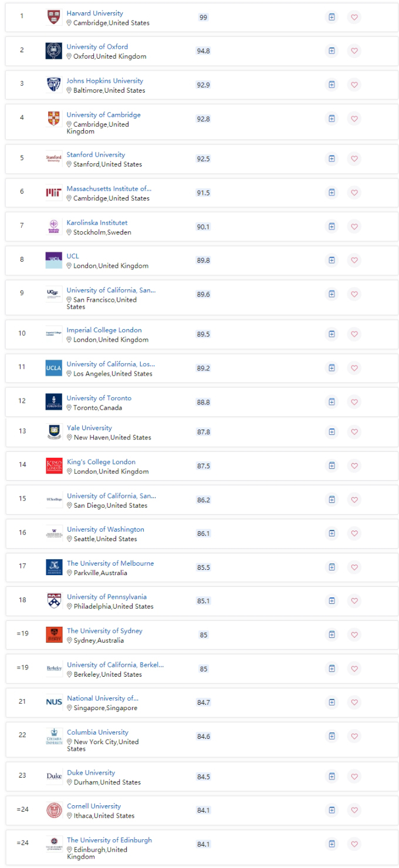Screen dimensions: 399x868
Task: Click the Cornell University seal logo
Action: coord(53,811)
